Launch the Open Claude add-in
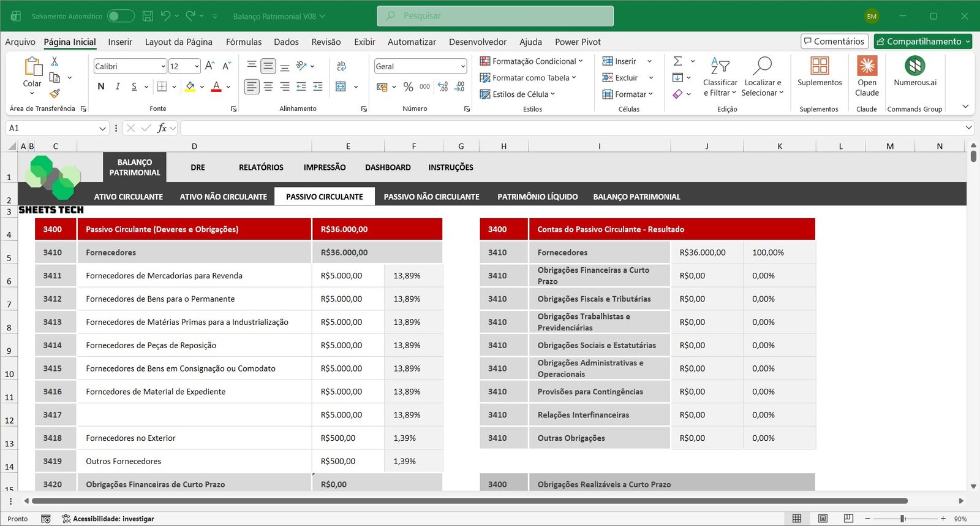Image resolution: width=980 pixels, height=526 pixels. pyautogui.click(x=867, y=76)
